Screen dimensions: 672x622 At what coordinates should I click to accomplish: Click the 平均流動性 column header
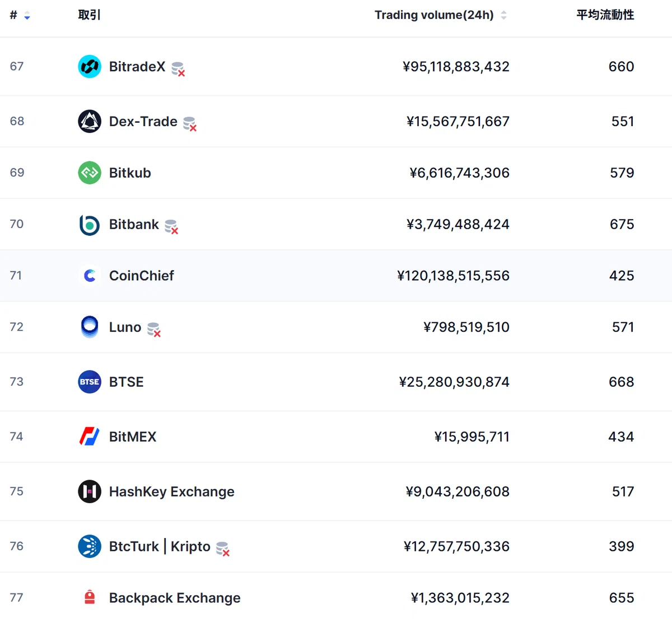(605, 15)
